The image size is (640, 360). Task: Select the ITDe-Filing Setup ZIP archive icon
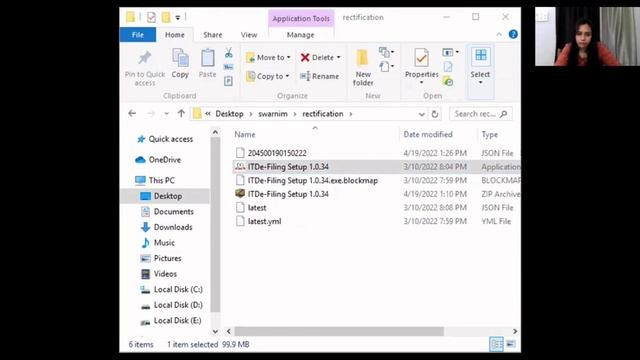coord(240,193)
